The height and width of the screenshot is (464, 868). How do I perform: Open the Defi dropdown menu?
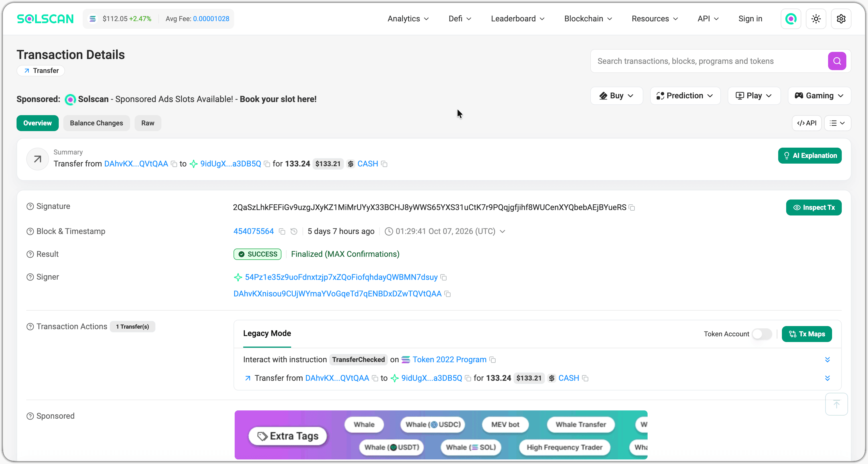pyautogui.click(x=460, y=19)
